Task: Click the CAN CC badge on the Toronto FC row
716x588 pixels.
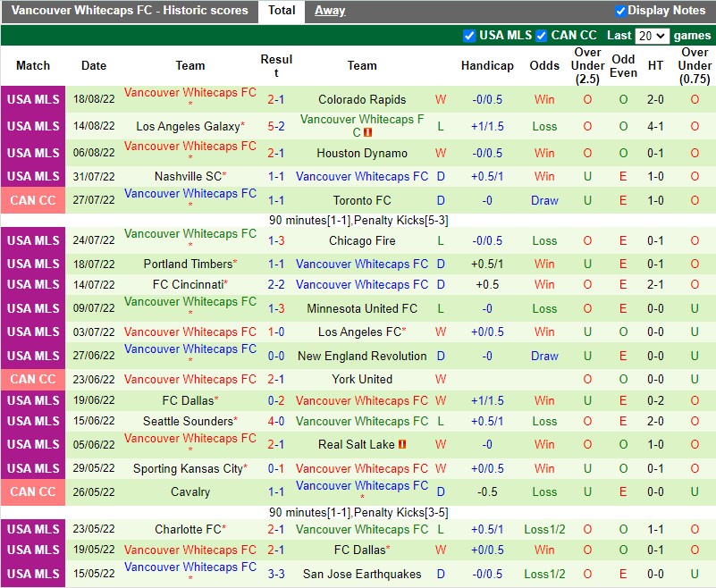Action: tap(33, 200)
